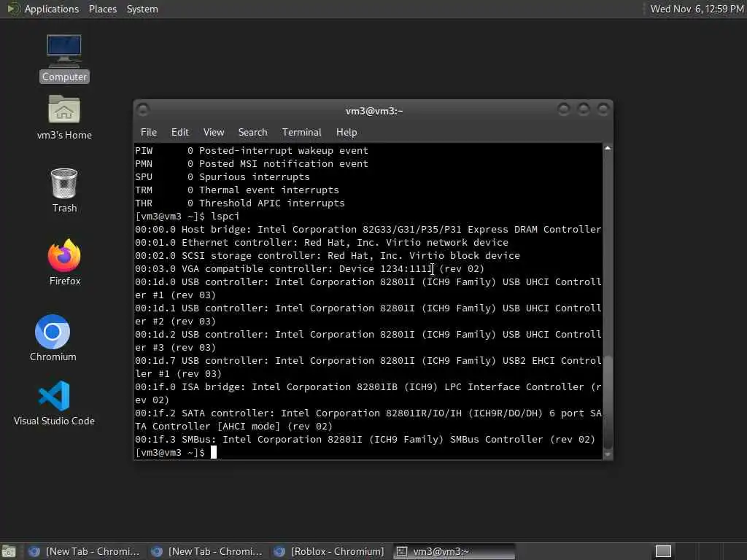Open vm3's Home folder icon
Viewport: 747px width, 560px height.
64,117
